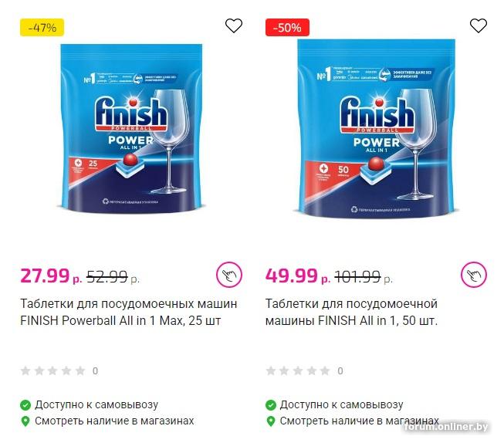This screenshot has height=443, width=504.
Task: Click the pink tap icon for 27.99 product
Action: point(229,274)
